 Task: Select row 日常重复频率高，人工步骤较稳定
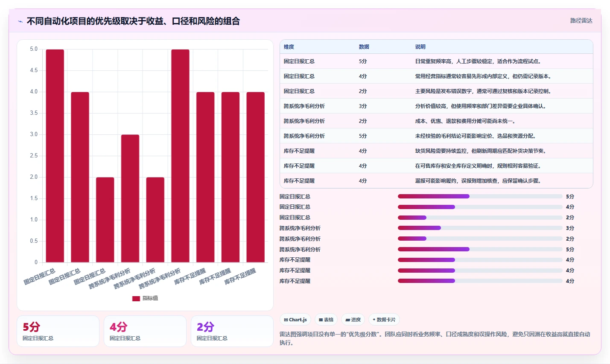[x=436, y=61]
